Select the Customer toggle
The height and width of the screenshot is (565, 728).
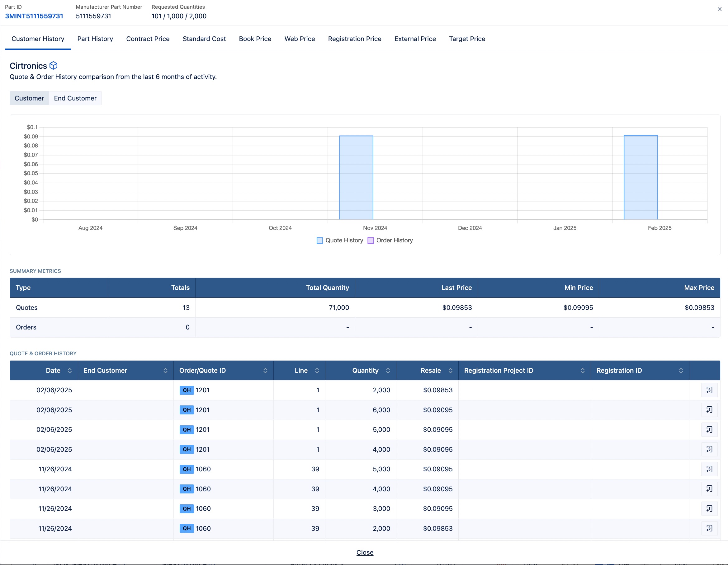coord(29,98)
